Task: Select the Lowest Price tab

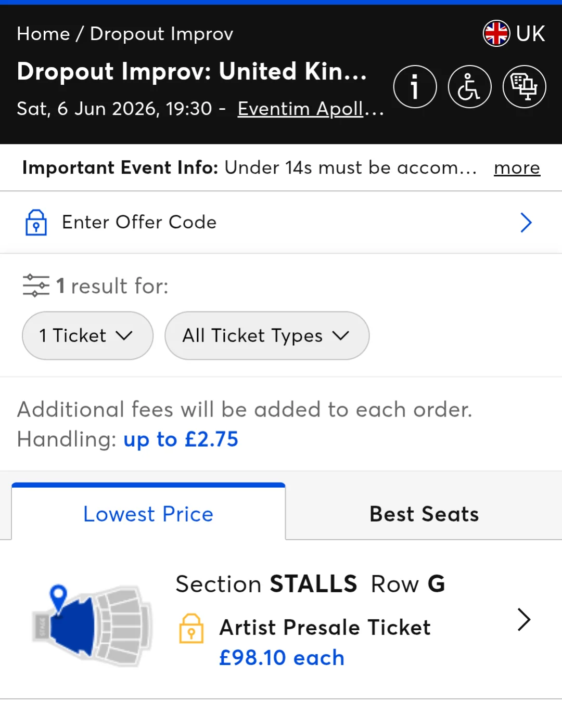Action: [x=148, y=514]
